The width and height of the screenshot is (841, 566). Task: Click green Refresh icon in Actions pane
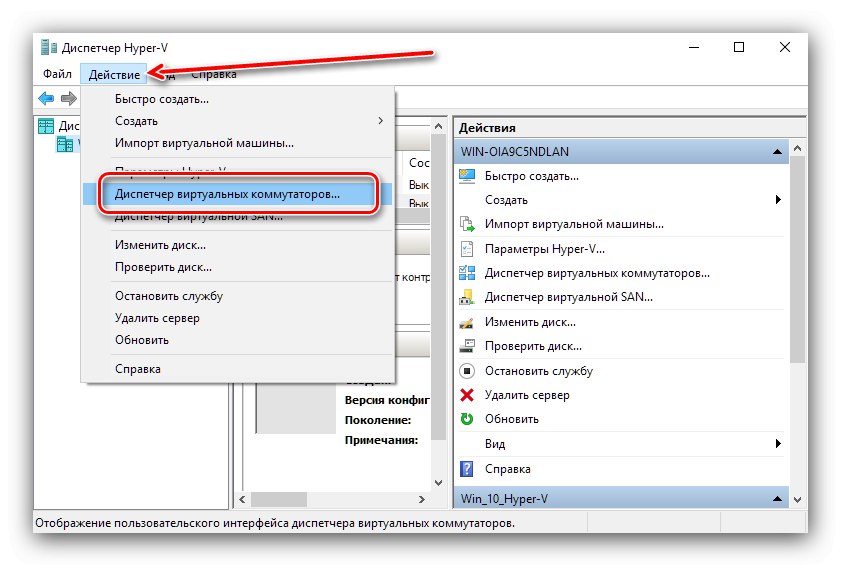pos(467,419)
